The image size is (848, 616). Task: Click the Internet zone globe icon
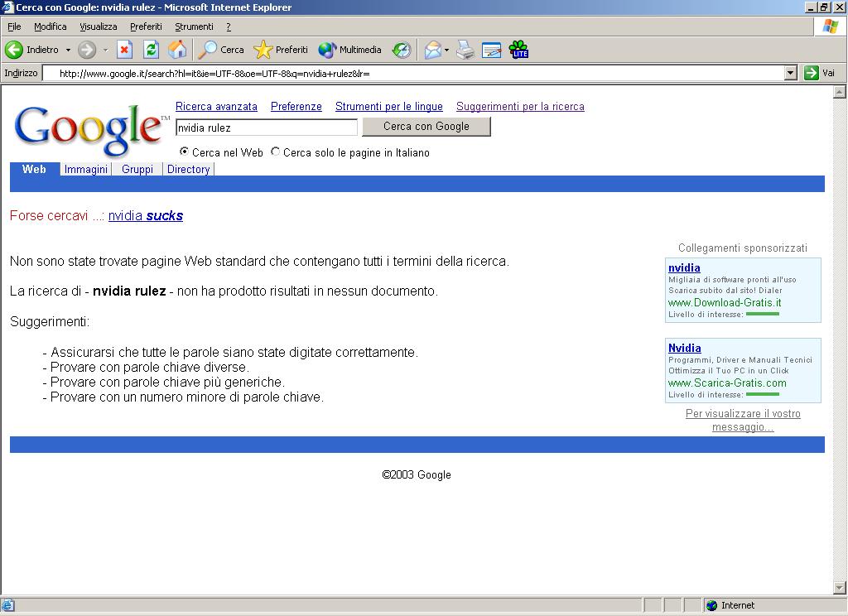(711, 605)
